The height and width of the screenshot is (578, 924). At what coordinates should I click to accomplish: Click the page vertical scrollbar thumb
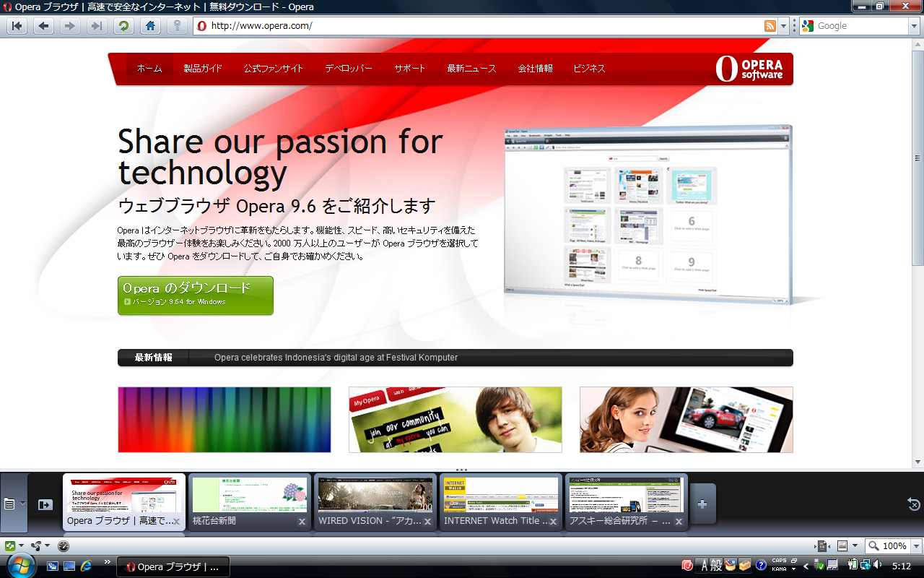pyautogui.click(x=918, y=158)
